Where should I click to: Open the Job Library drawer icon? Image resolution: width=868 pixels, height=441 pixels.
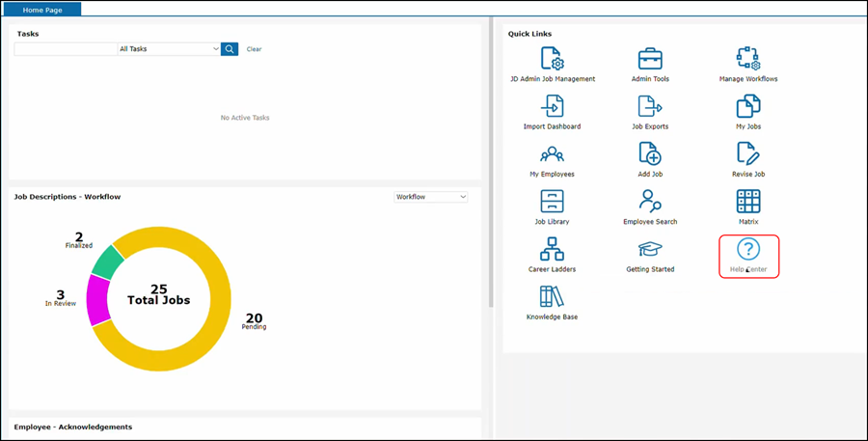[552, 201]
